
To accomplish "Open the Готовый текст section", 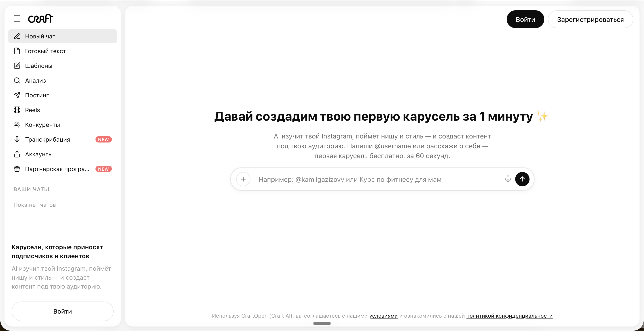I will coord(63,51).
